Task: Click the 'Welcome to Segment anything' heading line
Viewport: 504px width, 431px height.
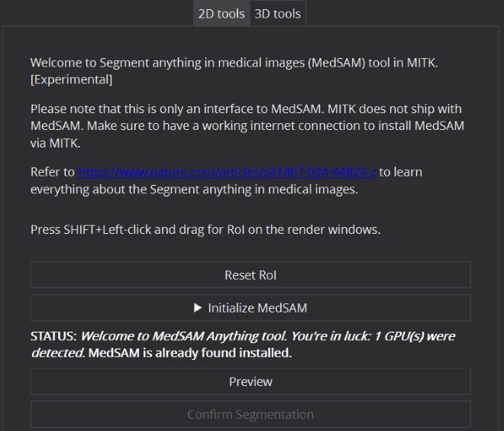Action: tap(234, 63)
